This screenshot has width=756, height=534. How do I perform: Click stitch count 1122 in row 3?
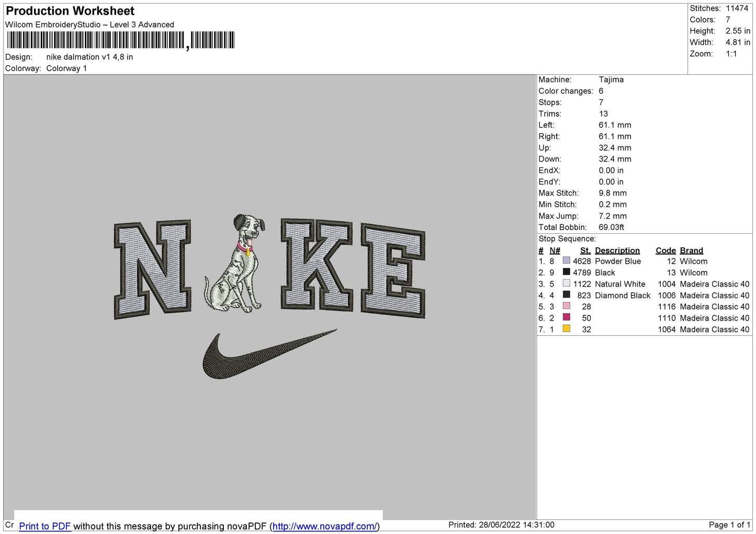tap(582, 284)
